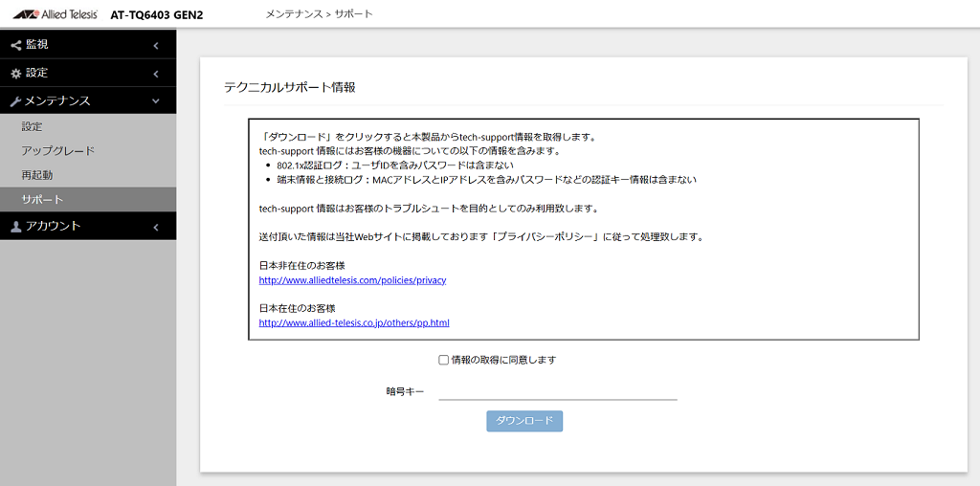Screen dimensions: 980x486
Task: Click the 監視 share-style icon in sidebar
Action: click(x=15, y=45)
